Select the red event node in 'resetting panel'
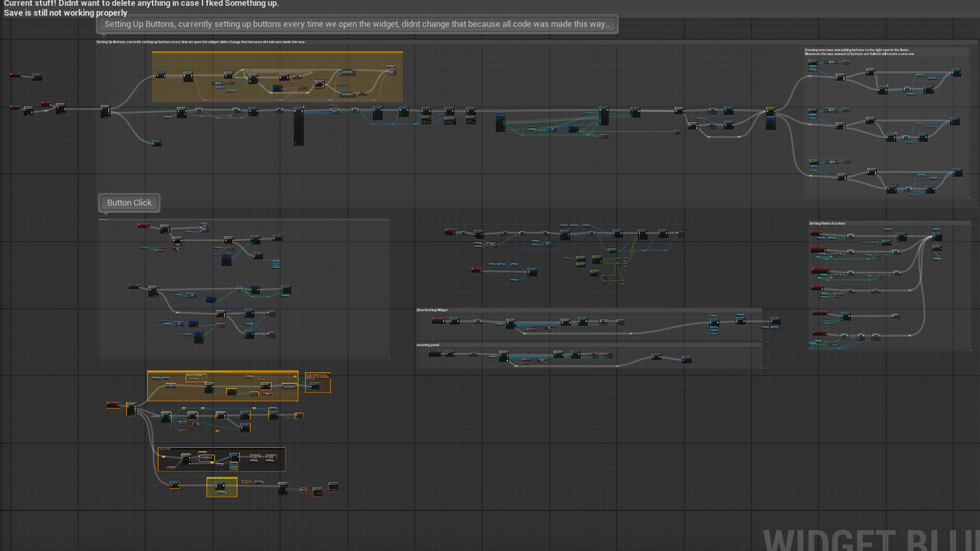The width and height of the screenshot is (980, 551). click(435, 354)
